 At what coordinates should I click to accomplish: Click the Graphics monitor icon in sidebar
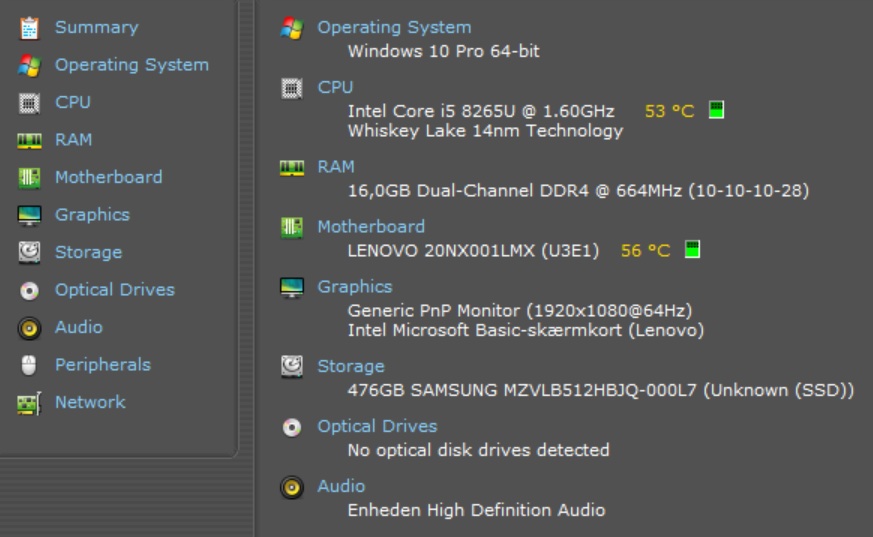[x=29, y=215]
